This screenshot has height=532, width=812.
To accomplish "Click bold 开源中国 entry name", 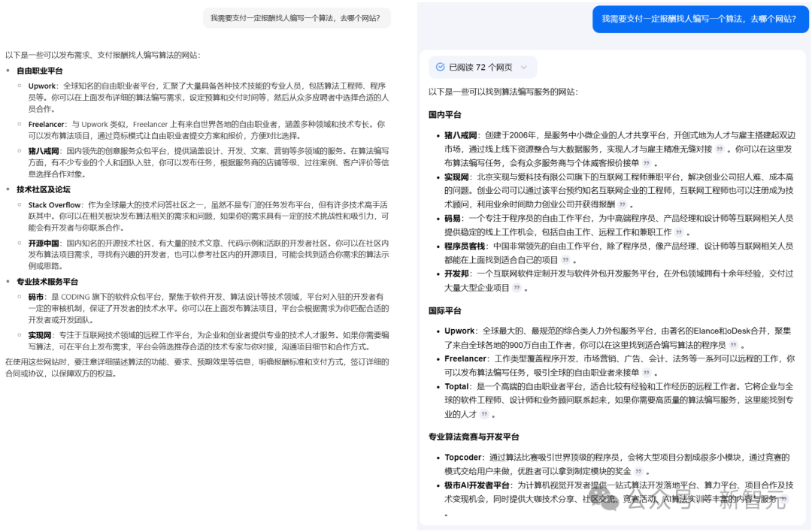I will (44, 243).
